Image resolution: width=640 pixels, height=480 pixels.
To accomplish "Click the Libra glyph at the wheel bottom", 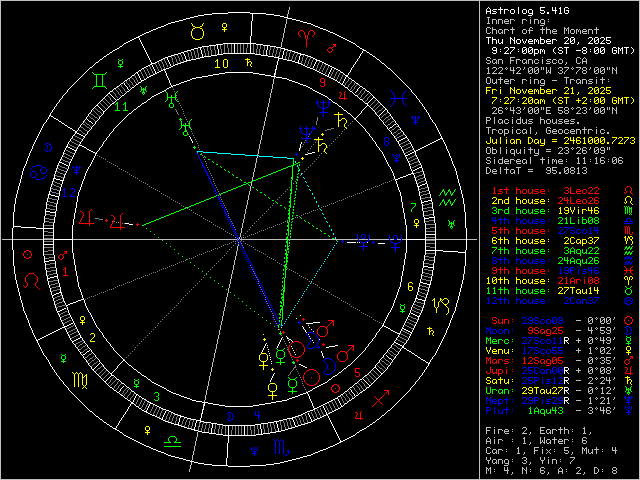I will [173, 440].
